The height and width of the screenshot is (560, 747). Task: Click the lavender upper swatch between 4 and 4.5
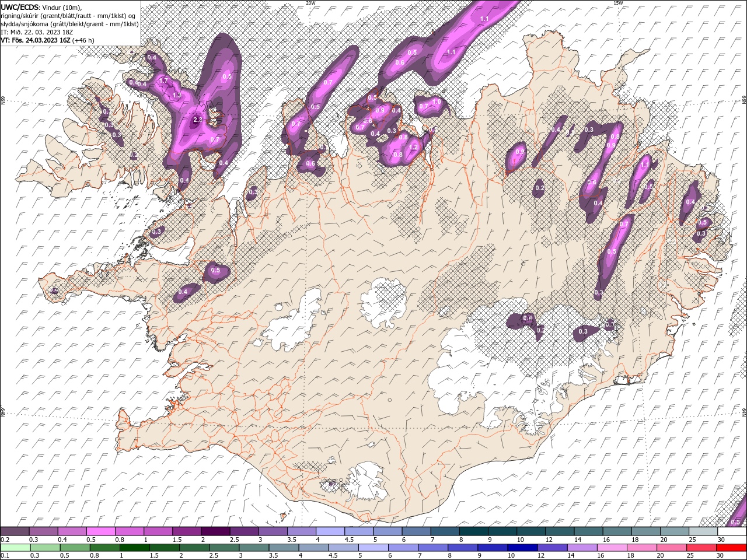(x=330, y=531)
